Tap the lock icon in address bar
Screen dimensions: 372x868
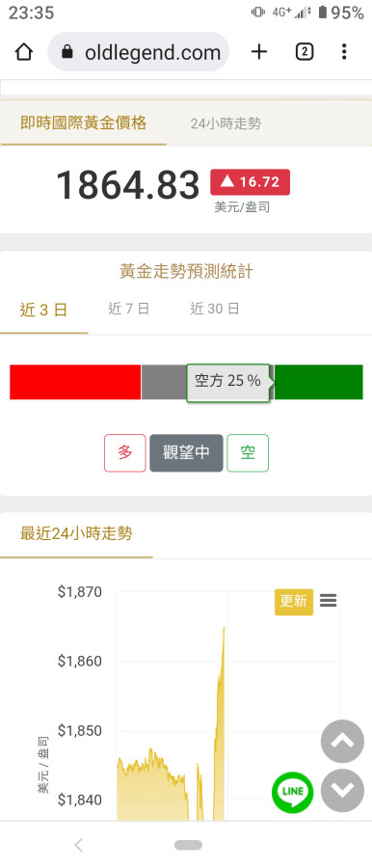pyautogui.click(x=67, y=53)
